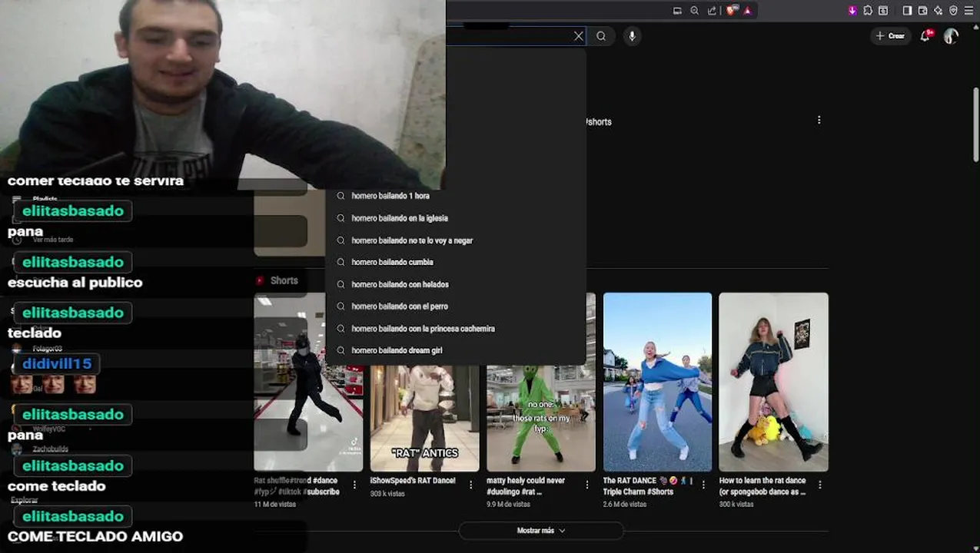Select suggestion 'homero bailando 1 hora'

click(456, 196)
